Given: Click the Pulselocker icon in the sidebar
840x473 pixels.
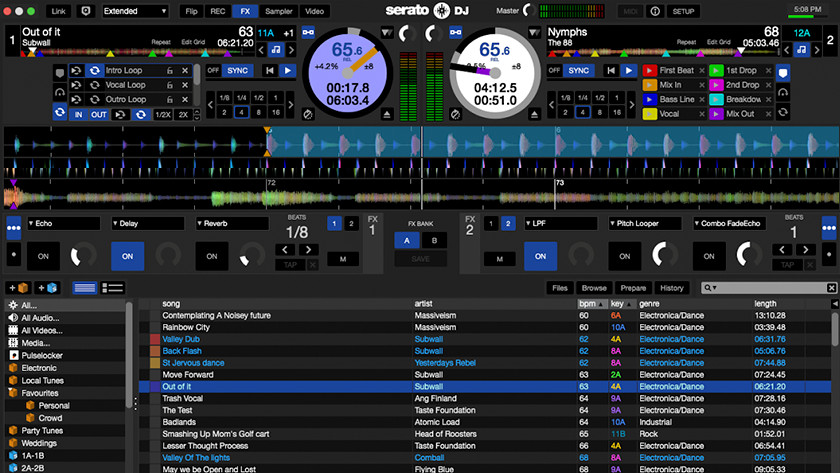Looking at the screenshot, I should (x=13, y=354).
